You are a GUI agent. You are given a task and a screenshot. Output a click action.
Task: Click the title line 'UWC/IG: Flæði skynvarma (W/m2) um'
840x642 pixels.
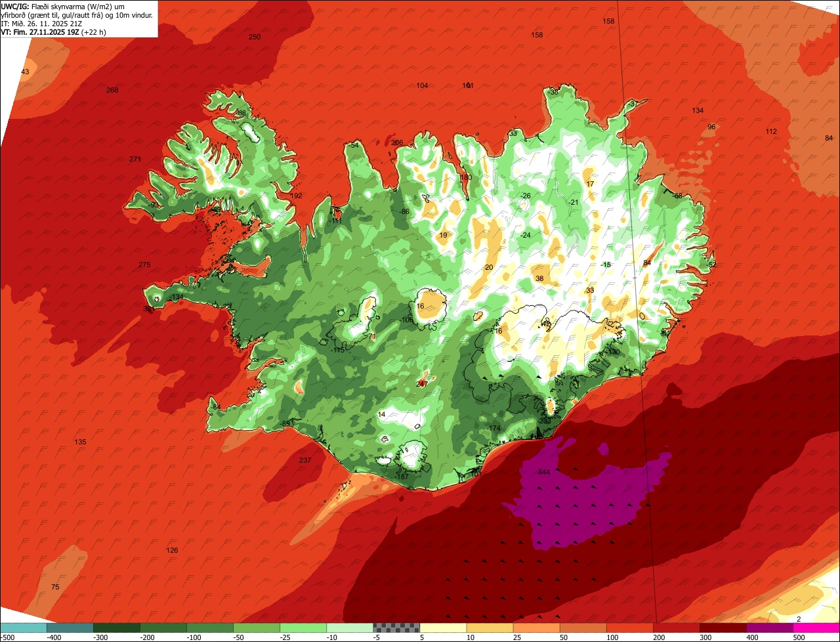point(62,6)
